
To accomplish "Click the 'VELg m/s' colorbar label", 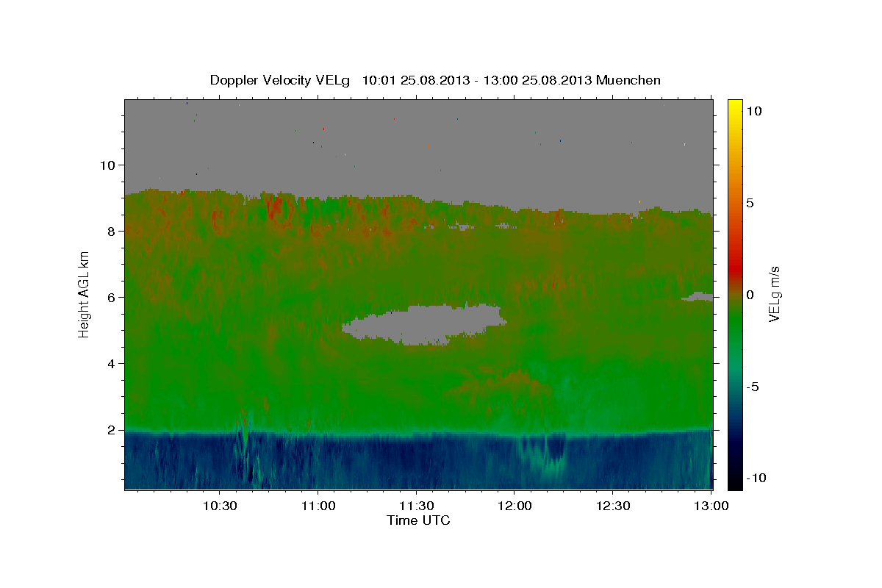I will point(774,295).
